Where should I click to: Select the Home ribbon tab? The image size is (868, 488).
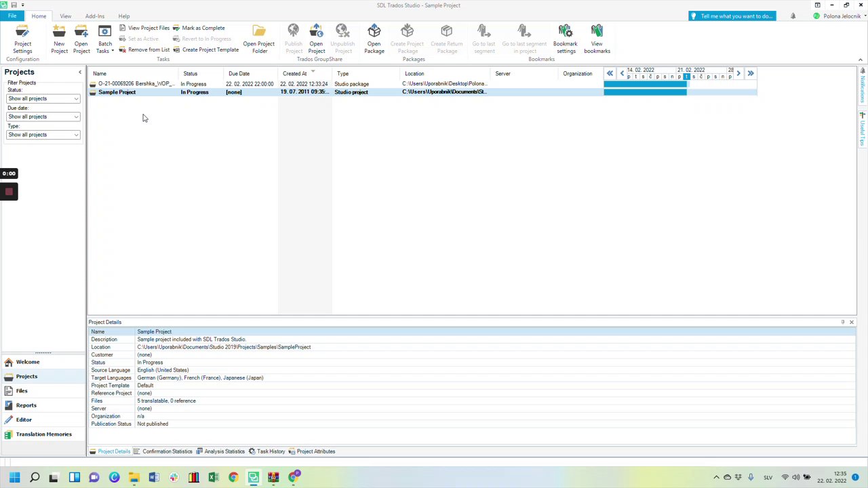pos(39,16)
